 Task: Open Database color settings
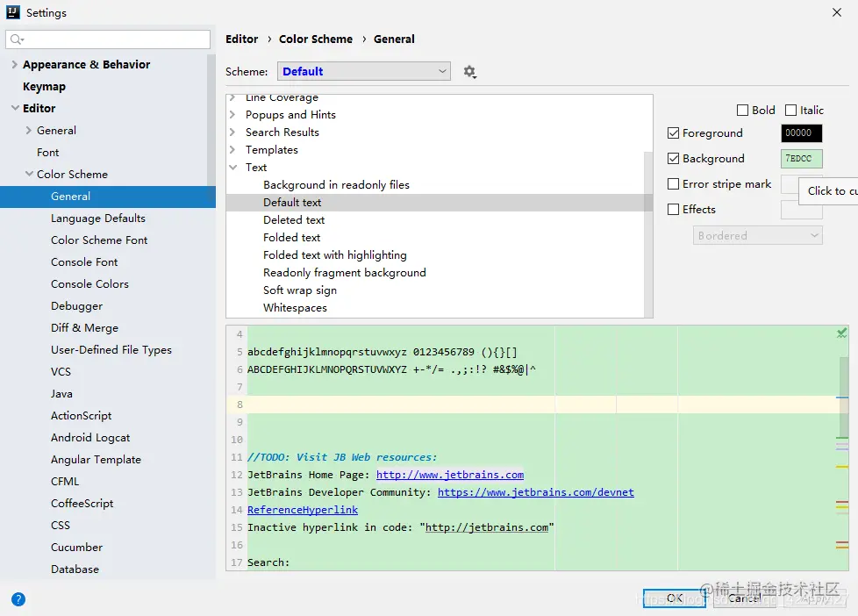[x=75, y=569]
